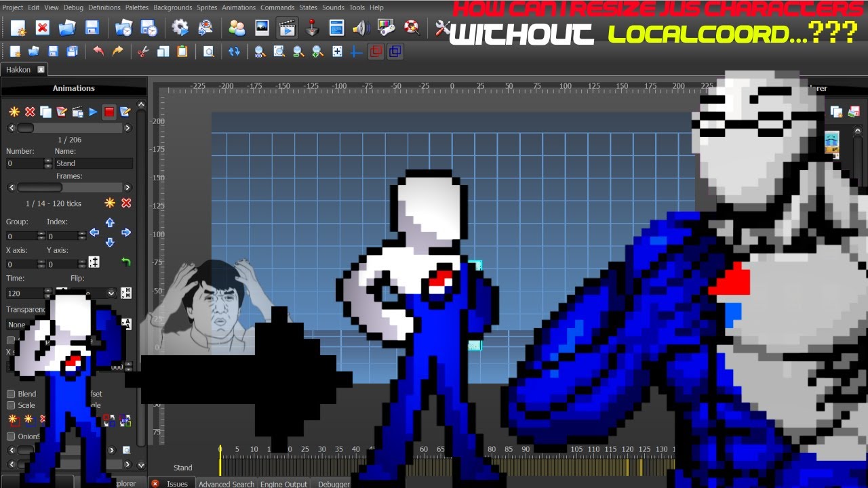Move sprite left with the blue left arrow

coord(94,232)
